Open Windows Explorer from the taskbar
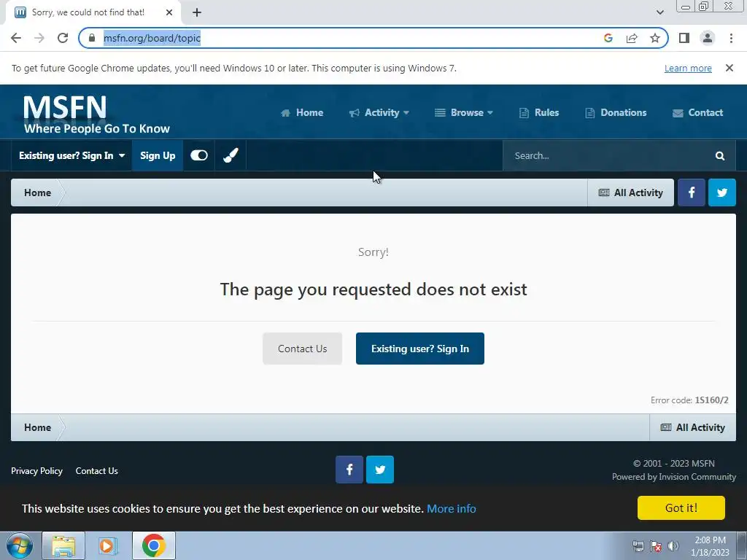This screenshot has height=560, width=747. [63, 545]
